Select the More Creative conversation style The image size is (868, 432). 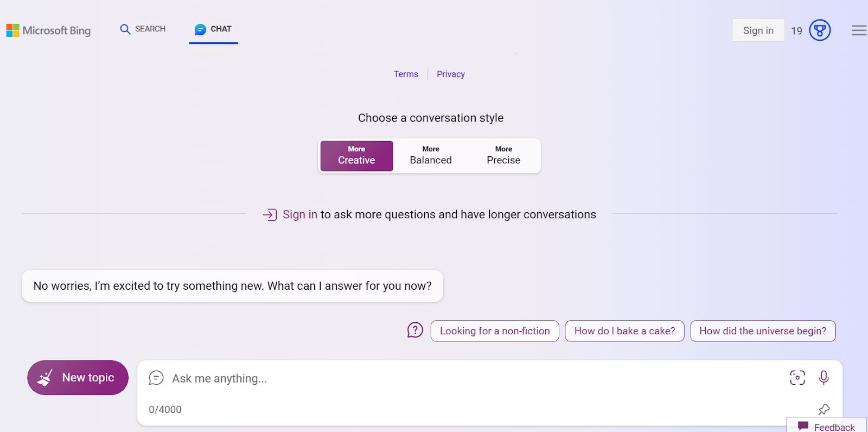[x=356, y=155]
